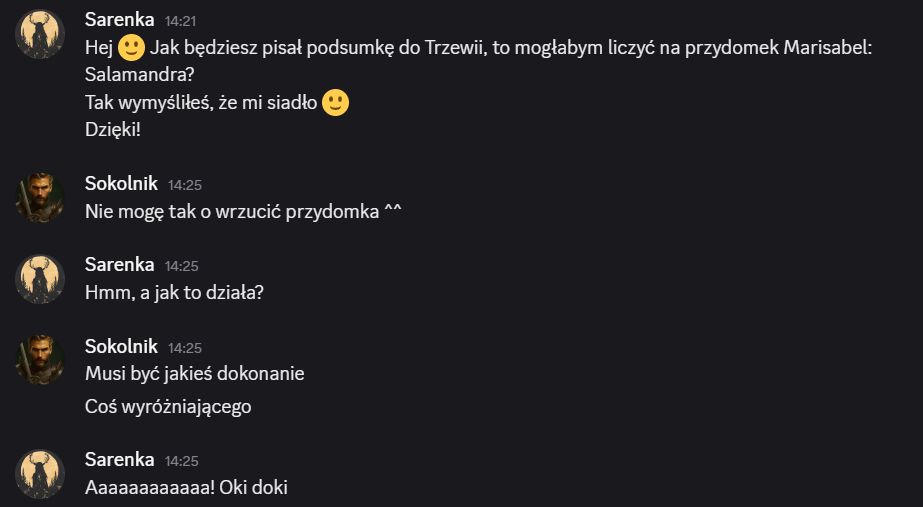Click the 'Dzięki!' message line

[113, 130]
